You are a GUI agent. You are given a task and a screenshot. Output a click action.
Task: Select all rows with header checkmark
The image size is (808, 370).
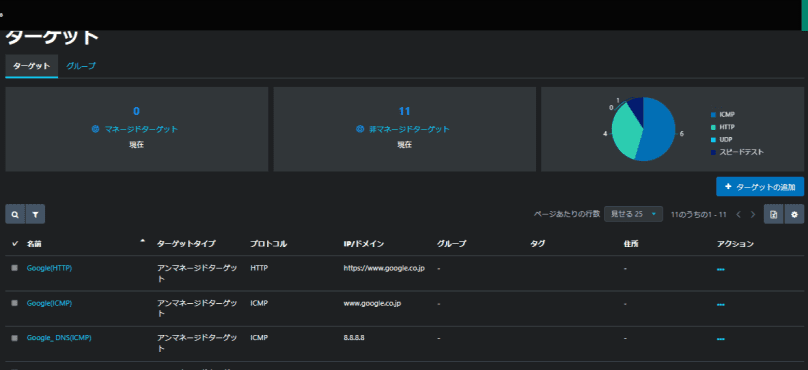point(14,244)
